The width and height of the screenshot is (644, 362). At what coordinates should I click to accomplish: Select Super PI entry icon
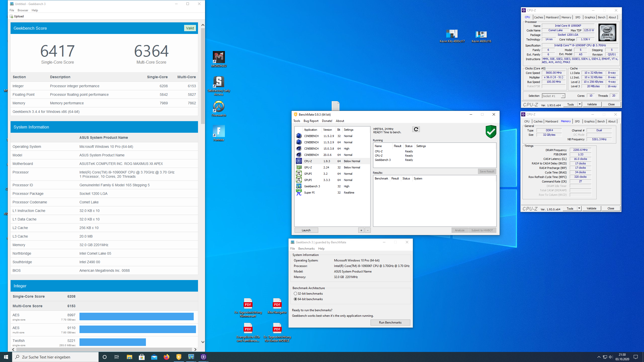coord(299,193)
